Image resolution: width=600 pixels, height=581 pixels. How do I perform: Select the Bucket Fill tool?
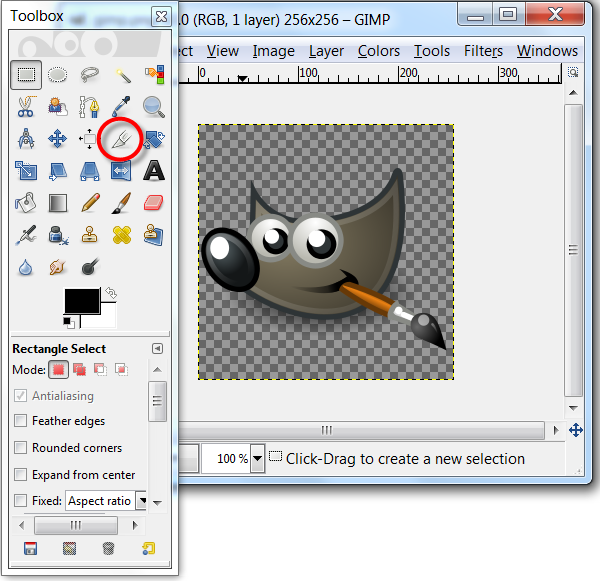[26, 203]
